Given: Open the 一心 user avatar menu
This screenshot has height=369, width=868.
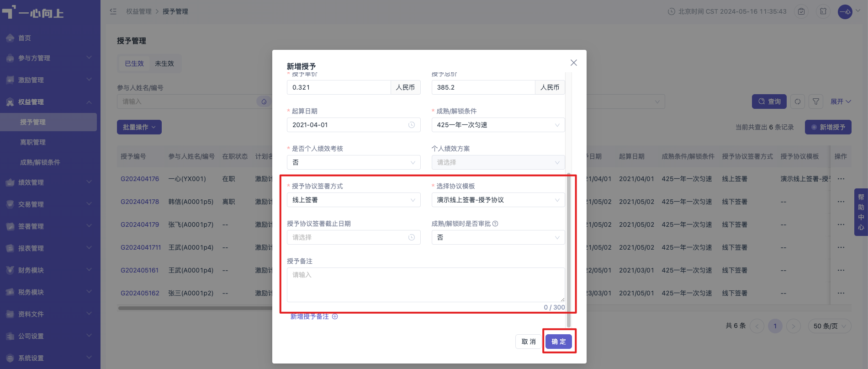Looking at the screenshot, I should [x=845, y=11].
